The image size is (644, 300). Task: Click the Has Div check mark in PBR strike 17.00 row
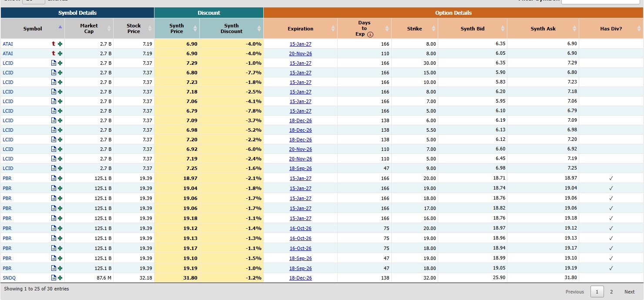[x=611, y=208]
